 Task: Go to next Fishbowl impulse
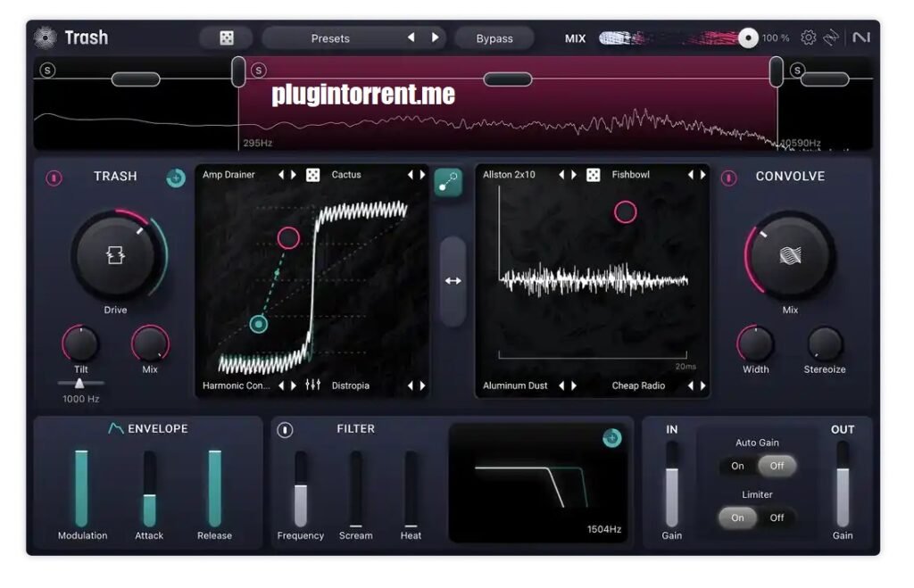click(703, 175)
